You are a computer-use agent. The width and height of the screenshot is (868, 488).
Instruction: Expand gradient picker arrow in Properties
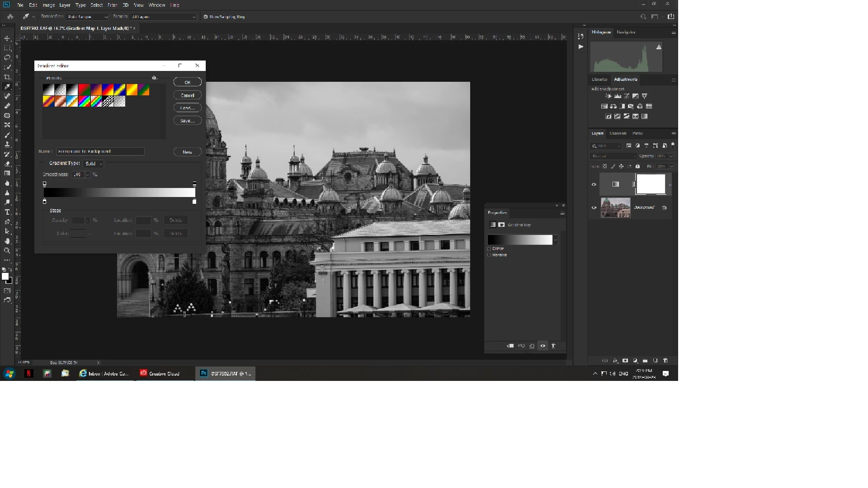click(x=556, y=240)
